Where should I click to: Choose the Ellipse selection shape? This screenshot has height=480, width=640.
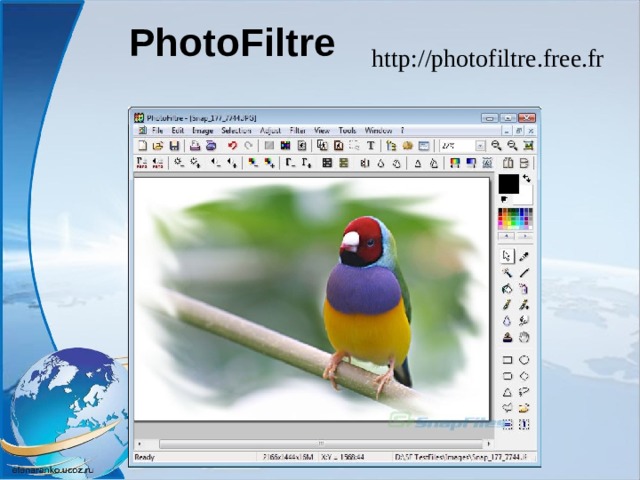[524, 360]
